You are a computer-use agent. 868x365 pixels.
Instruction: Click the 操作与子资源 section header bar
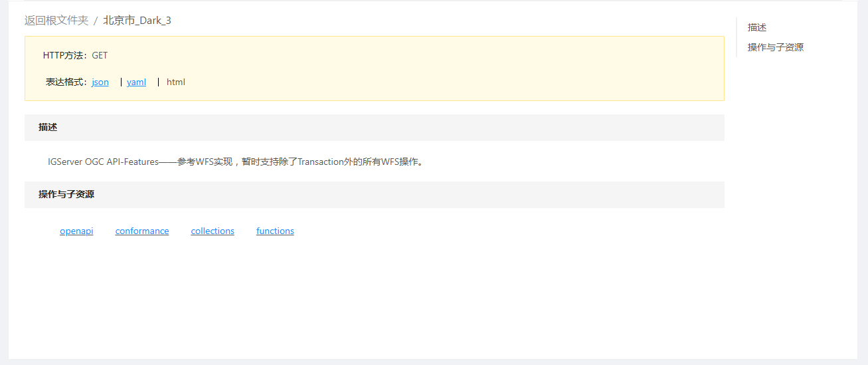(x=374, y=195)
